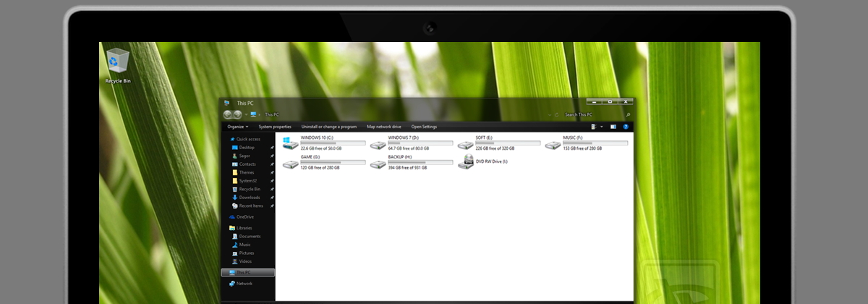Open the view options dropdown arrow
Viewport: 868px width, 304px height.
(602, 127)
